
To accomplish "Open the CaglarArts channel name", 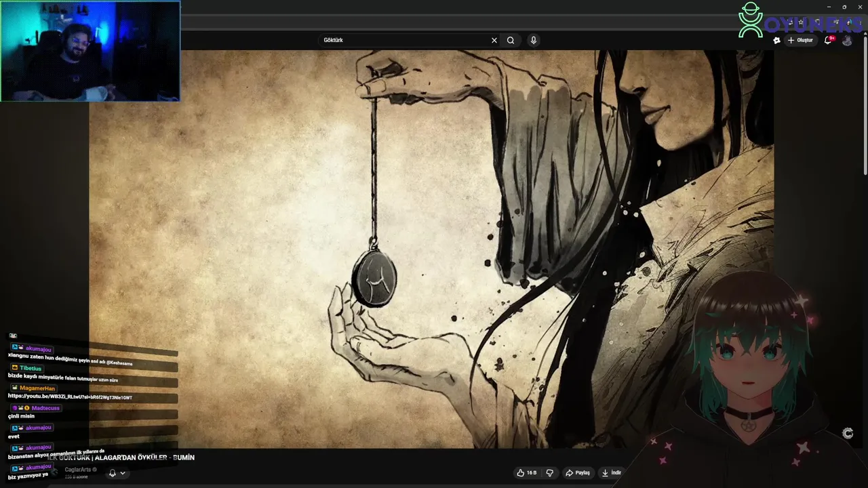I will [78, 470].
